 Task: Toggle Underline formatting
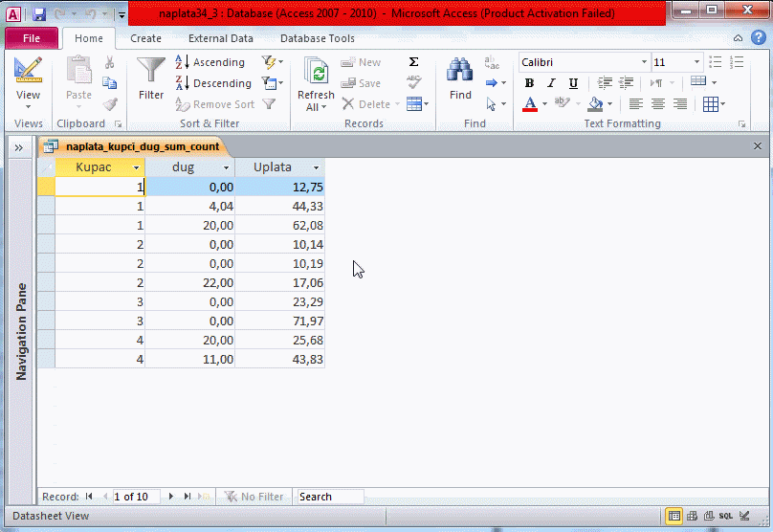573,83
